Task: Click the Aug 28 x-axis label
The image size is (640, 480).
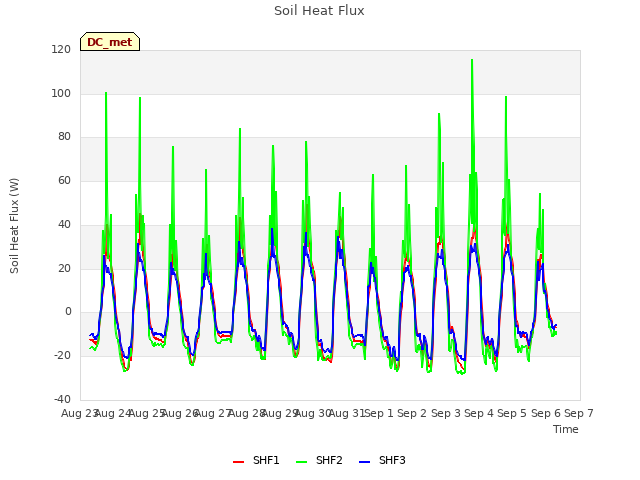Action: 247,413
